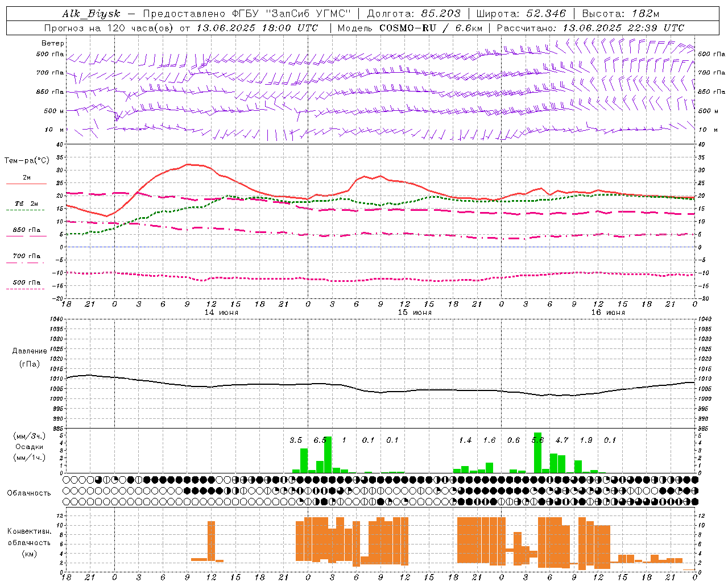This screenshot has width=728, height=582.
Task: Select the 'Высота: 182м' header entry
Action: [x=621, y=14]
